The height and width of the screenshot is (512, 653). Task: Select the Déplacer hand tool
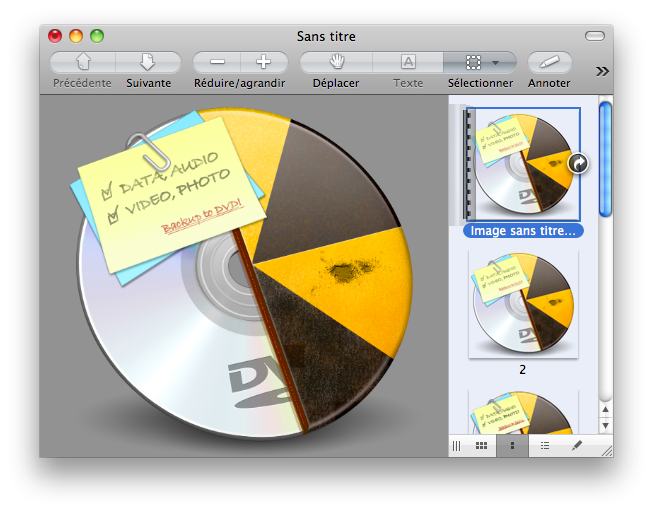coord(336,62)
